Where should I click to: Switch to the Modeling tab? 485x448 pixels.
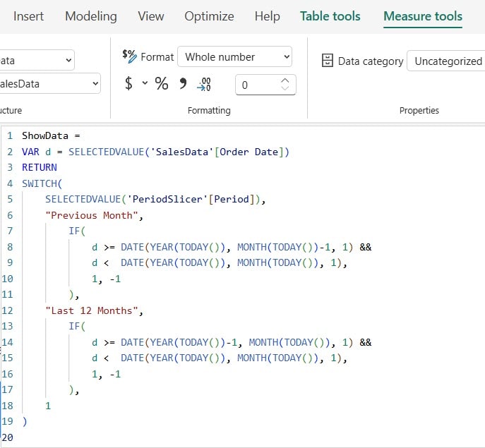pyautogui.click(x=91, y=16)
